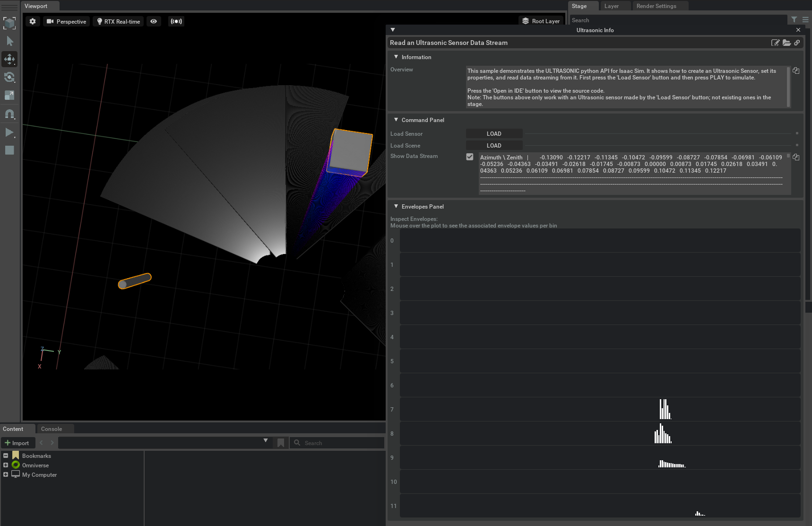Screen dimensions: 812x526
Task: Open the RTX Real-time renderer menu
Action: [x=118, y=21]
